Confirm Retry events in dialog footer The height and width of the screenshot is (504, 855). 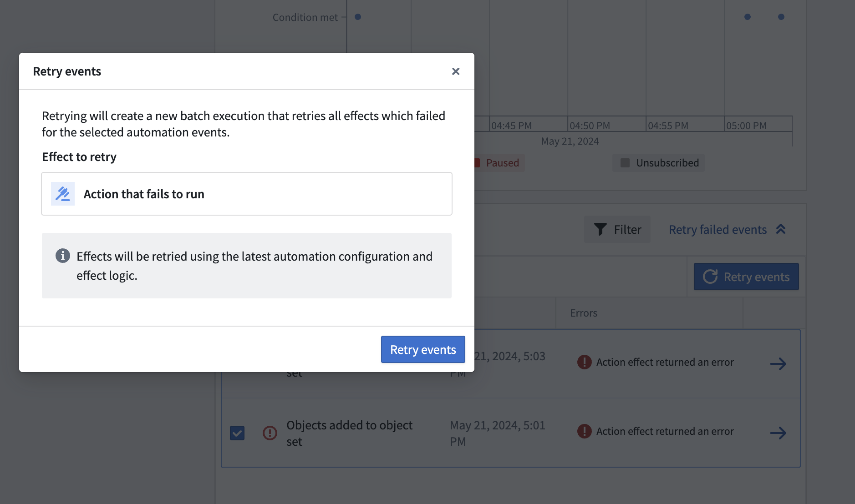pyautogui.click(x=423, y=349)
